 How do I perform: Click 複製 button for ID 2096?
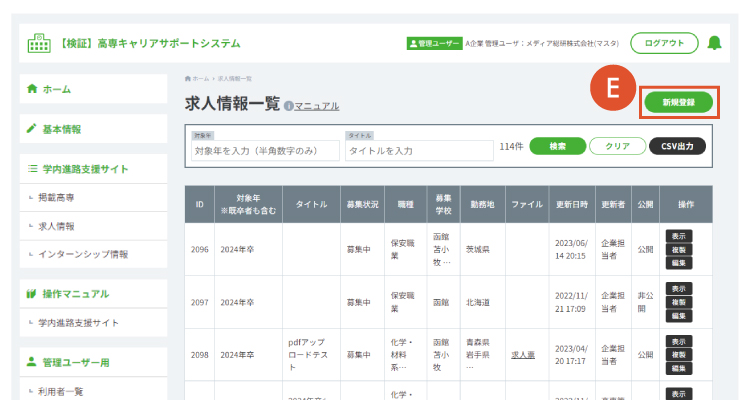(x=679, y=249)
